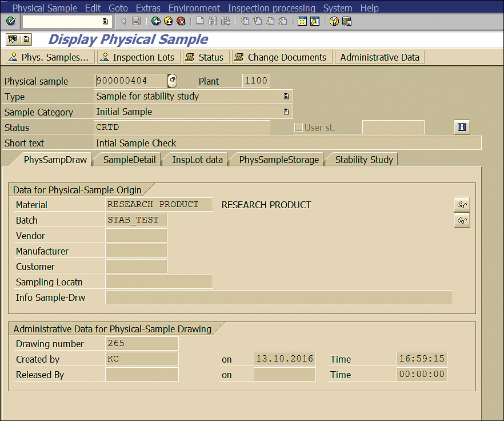Open search help next to Physical sample
The width and height of the screenshot is (504, 421).
click(173, 81)
